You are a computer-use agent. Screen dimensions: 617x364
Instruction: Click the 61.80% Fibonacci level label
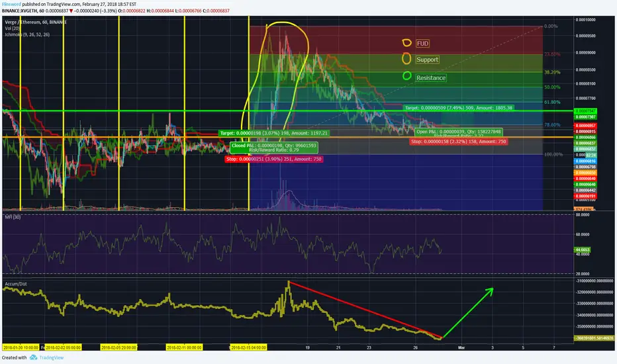point(552,102)
